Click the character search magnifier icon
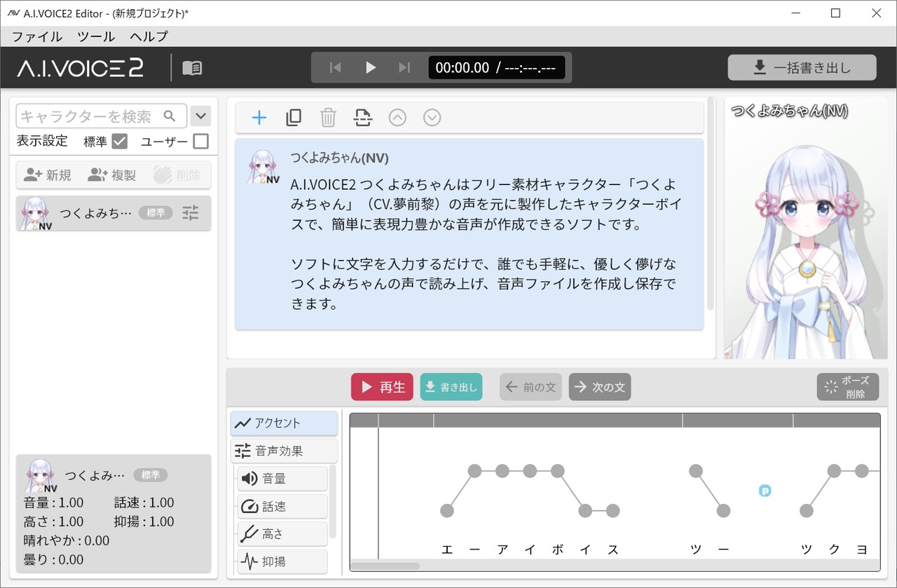The width and height of the screenshot is (897, 588). click(170, 116)
